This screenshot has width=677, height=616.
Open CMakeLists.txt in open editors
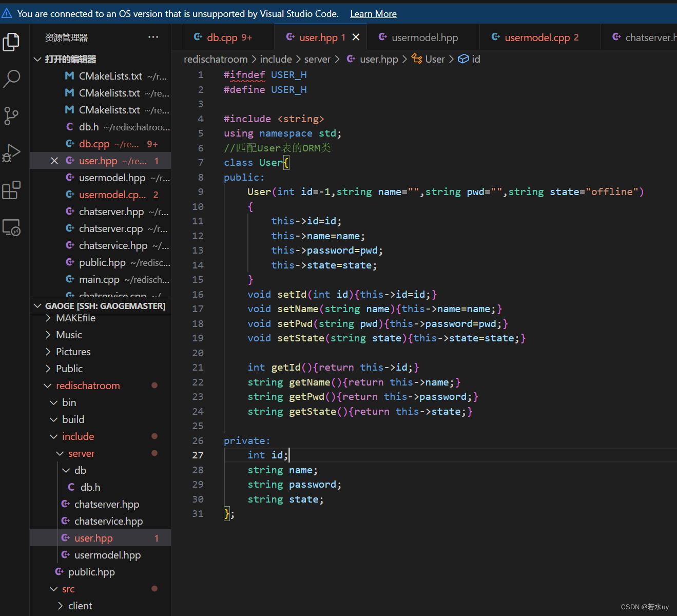[x=110, y=76]
